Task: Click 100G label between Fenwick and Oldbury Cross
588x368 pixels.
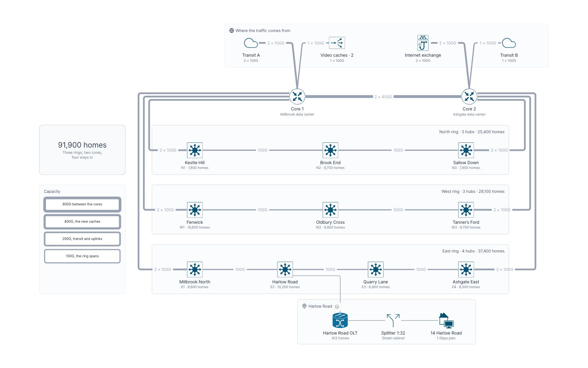Action: [x=262, y=210]
